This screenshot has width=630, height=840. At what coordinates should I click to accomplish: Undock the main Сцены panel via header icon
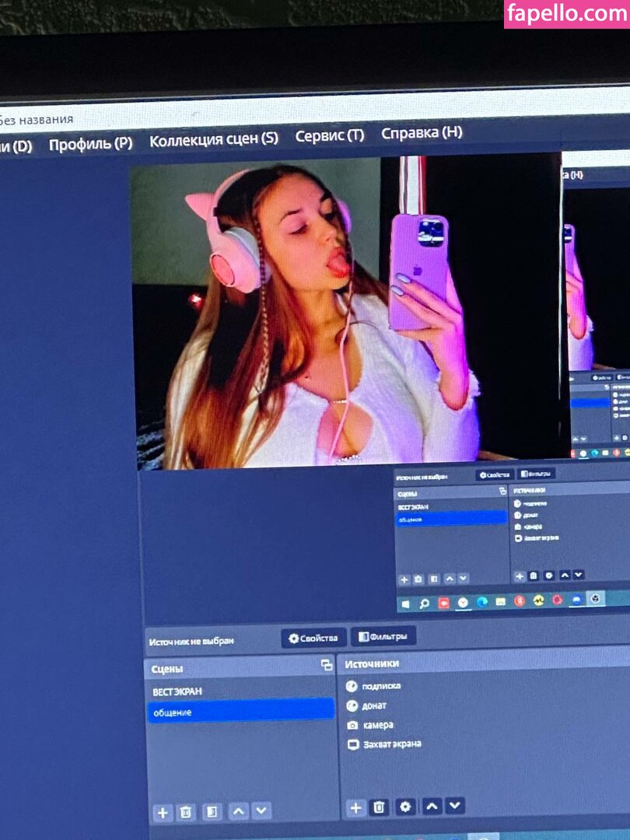(x=327, y=666)
